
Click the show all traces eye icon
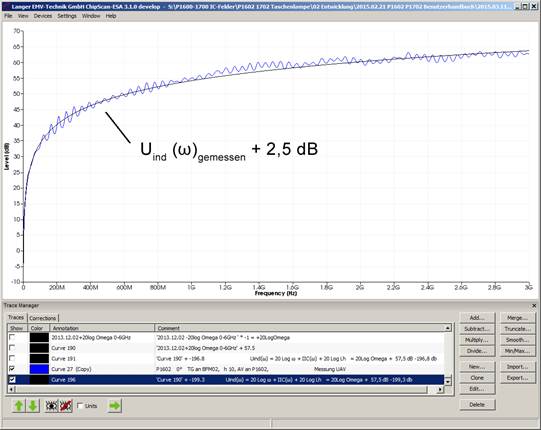click(x=52, y=406)
